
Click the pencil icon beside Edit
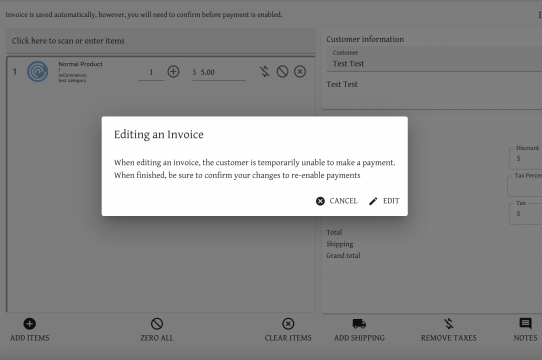pyautogui.click(x=373, y=201)
